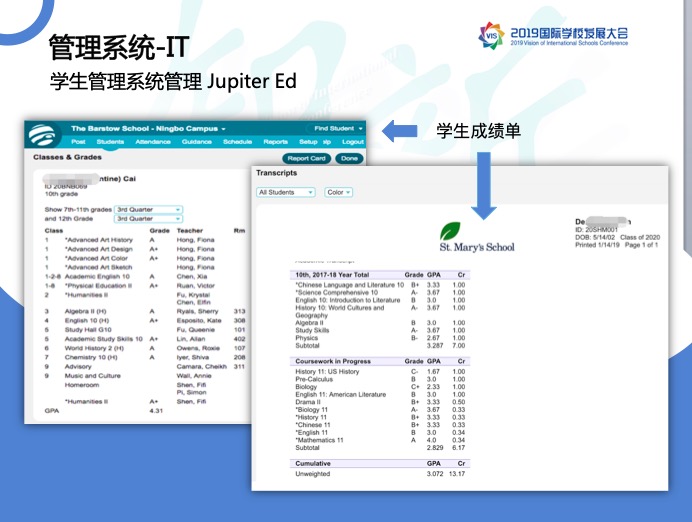
Task: Click English 11: American Literature course
Action: (340, 394)
